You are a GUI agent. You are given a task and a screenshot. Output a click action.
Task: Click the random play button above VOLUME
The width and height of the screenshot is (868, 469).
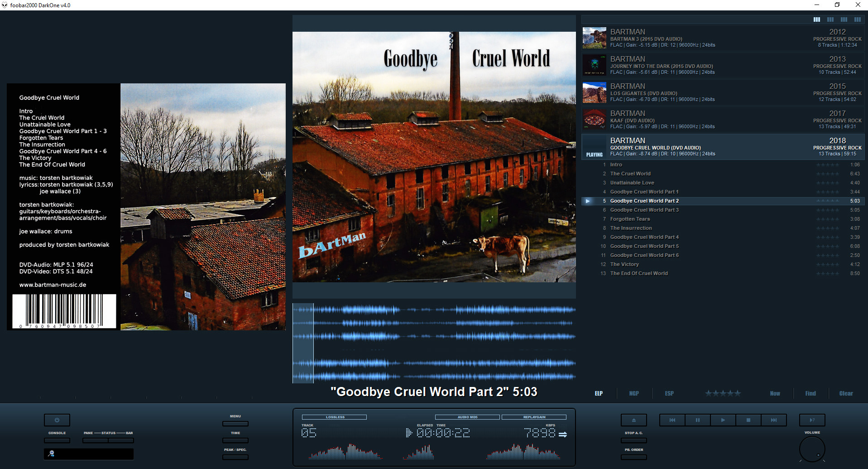812,420
